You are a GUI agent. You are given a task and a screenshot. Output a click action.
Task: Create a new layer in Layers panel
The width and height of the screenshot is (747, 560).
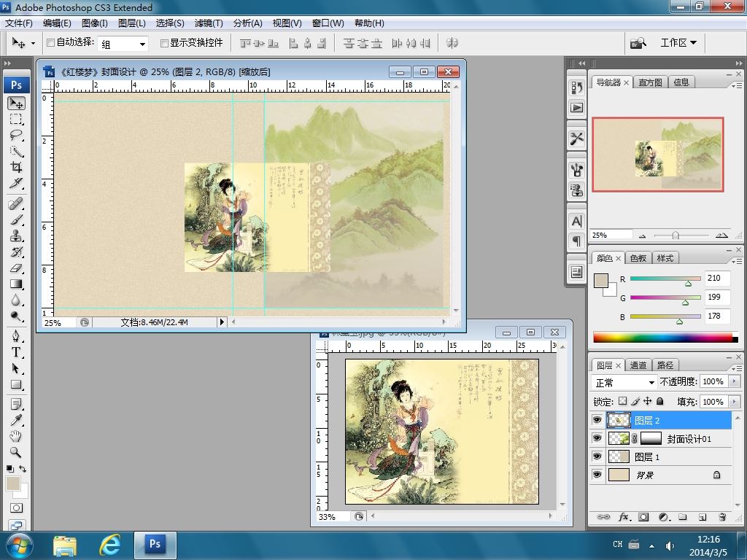click(703, 517)
